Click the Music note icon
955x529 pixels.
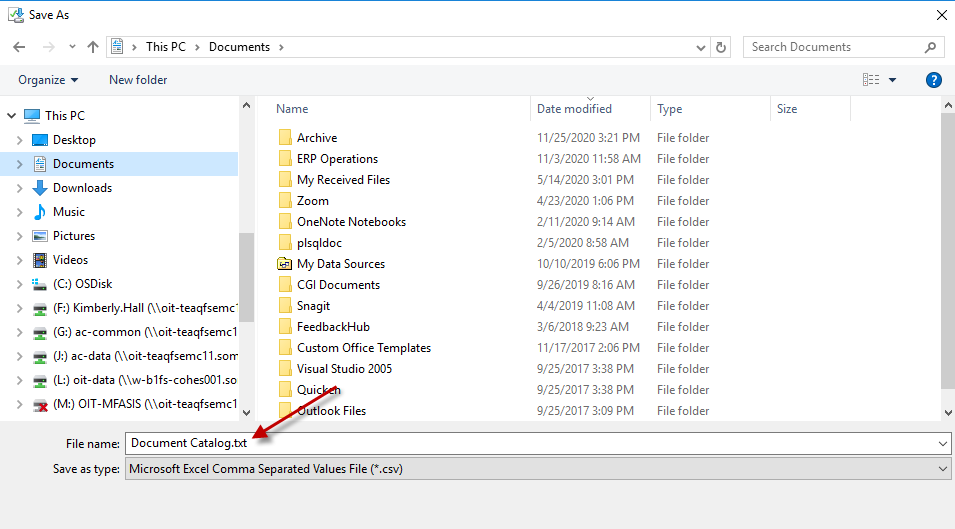point(40,212)
